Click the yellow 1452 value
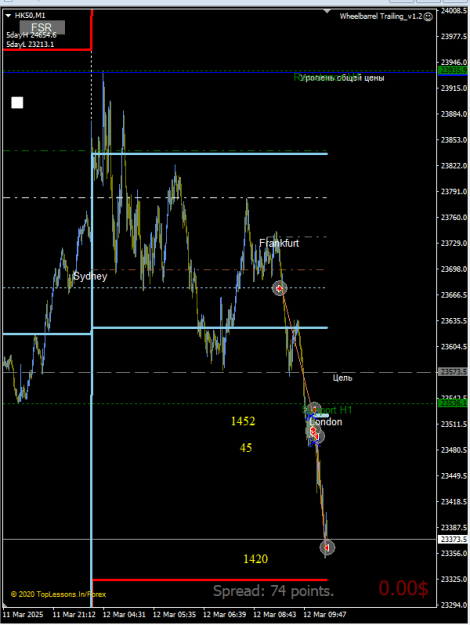Viewport: 470px width, 625px height. [x=243, y=421]
